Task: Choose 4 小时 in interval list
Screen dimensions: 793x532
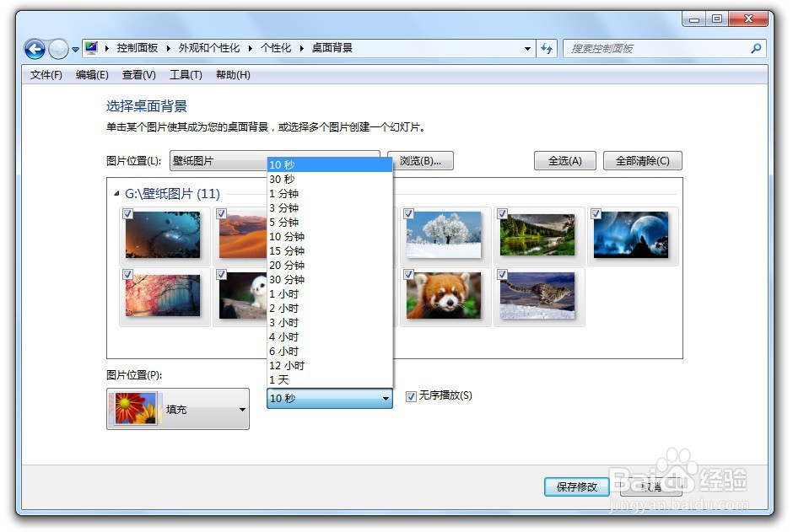Action: [330, 336]
